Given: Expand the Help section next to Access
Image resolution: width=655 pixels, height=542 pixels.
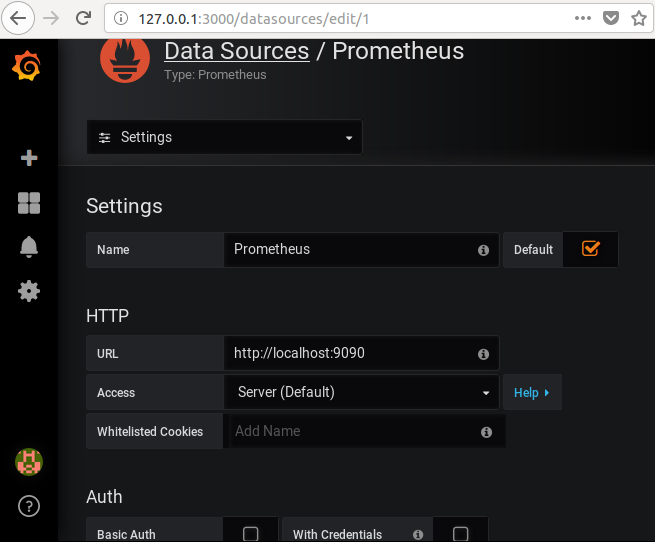Looking at the screenshot, I should pos(532,392).
